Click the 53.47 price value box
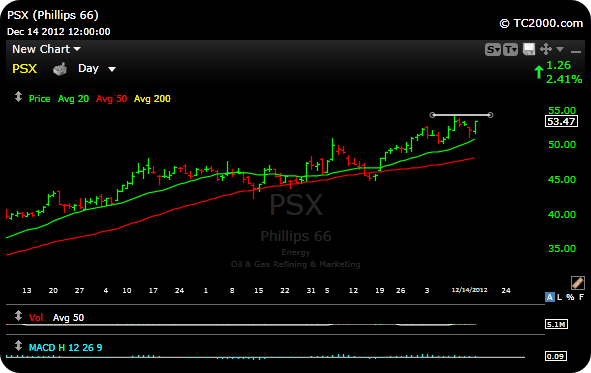This screenshot has width=591, height=373. pyautogui.click(x=561, y=121)
